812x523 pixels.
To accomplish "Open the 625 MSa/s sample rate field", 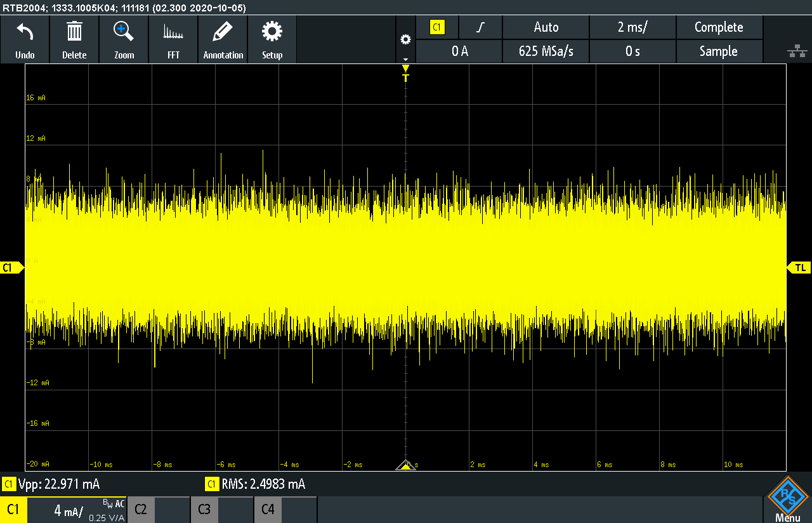I will 546,51.
